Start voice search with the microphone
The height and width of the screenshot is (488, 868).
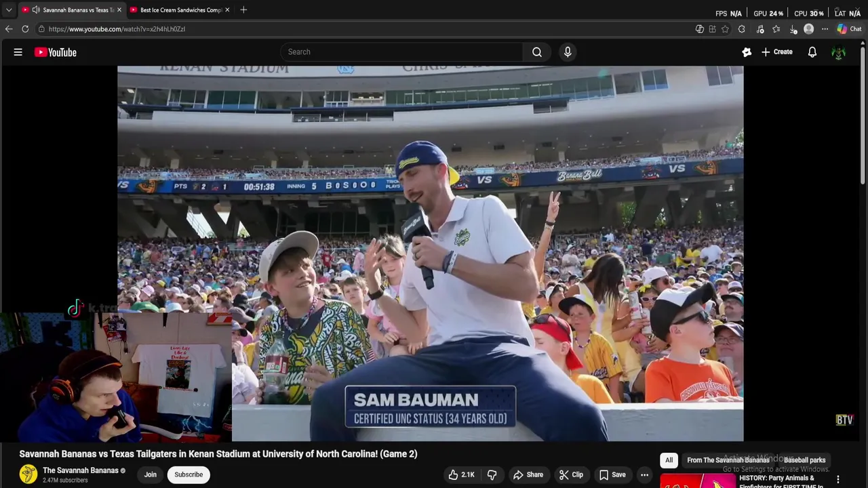[568, 52]
